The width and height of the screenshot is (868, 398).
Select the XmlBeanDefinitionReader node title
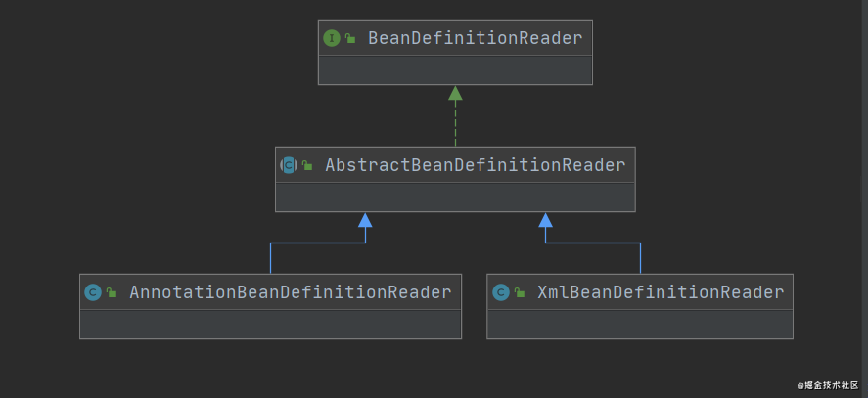(661, 292)
